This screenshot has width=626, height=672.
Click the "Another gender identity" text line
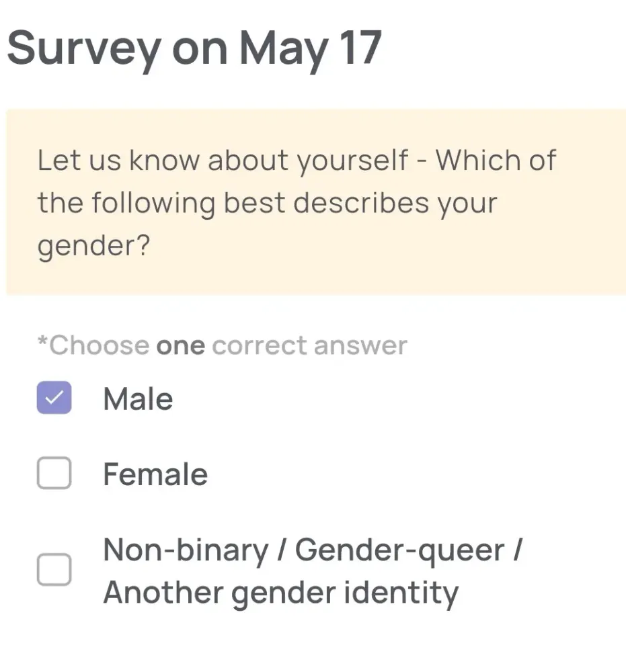click(280, 592)
